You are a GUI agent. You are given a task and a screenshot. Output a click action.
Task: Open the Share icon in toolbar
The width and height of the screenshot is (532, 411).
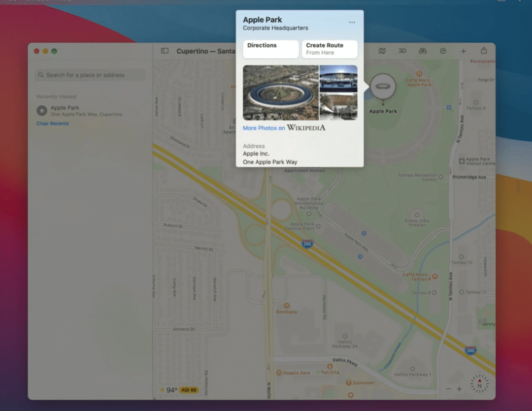pos(484,51)
